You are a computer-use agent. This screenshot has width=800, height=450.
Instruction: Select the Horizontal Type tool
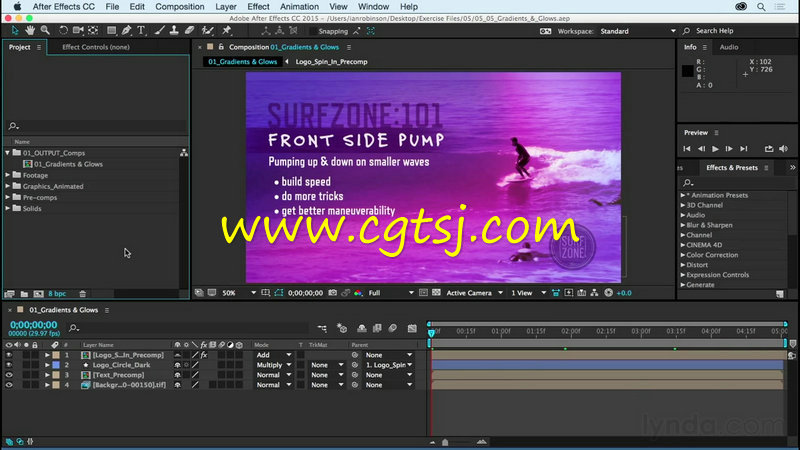[141, 31]
